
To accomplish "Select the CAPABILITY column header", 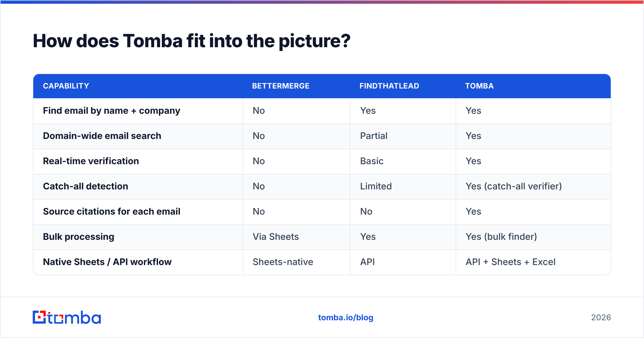I will click(x=66, y=86).
